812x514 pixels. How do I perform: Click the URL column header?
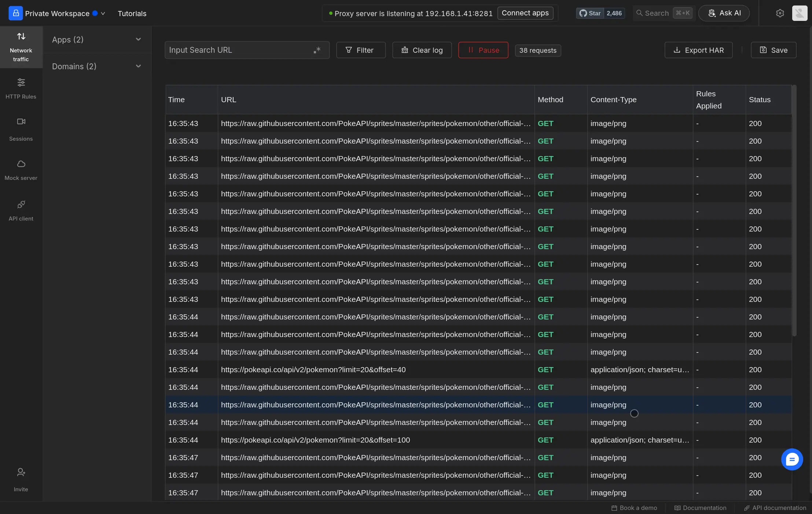[376, 100]
